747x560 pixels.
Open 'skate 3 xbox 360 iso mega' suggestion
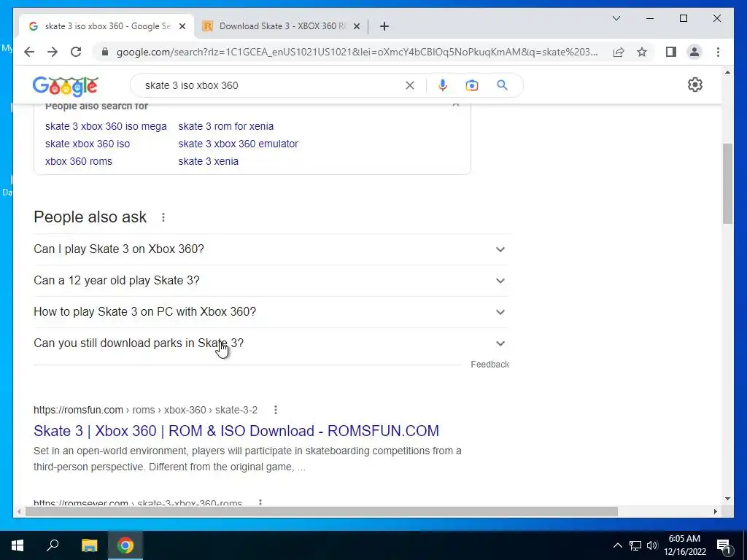pyautogui.click(x=106, y=126)
